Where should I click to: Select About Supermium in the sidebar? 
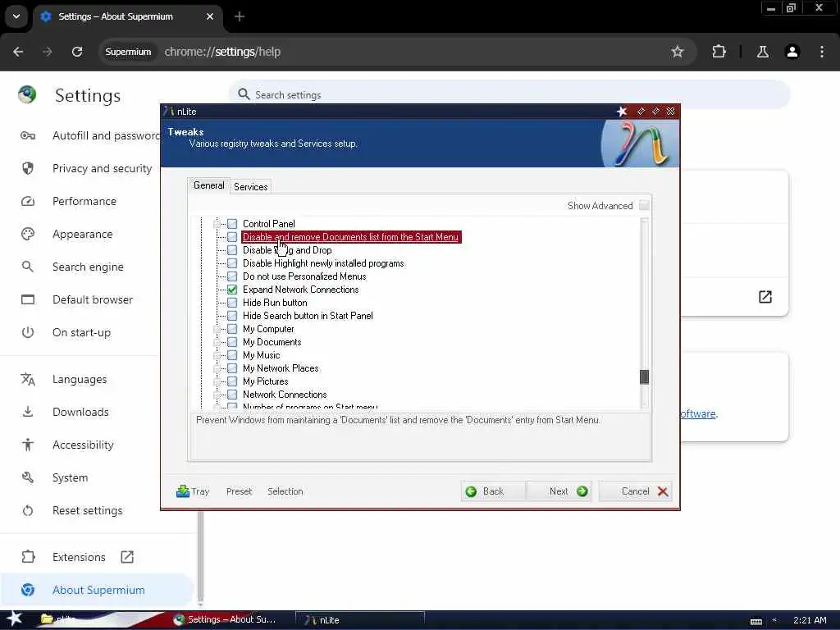97,590
